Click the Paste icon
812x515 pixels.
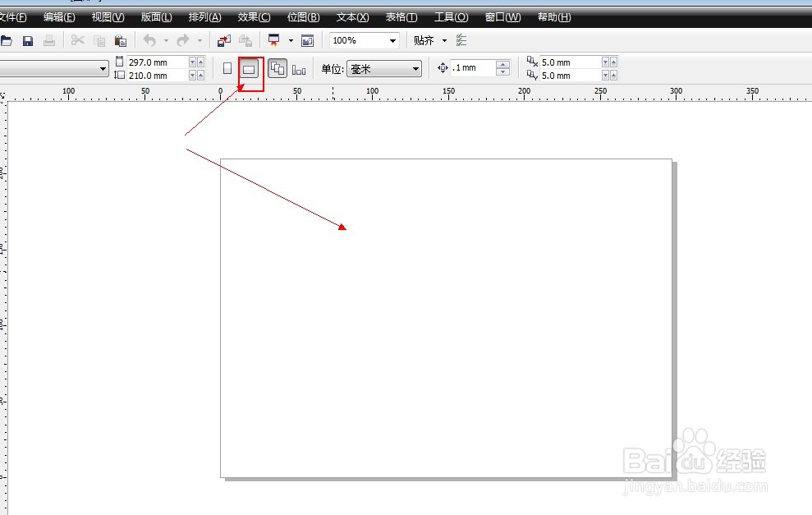[120, 39]
